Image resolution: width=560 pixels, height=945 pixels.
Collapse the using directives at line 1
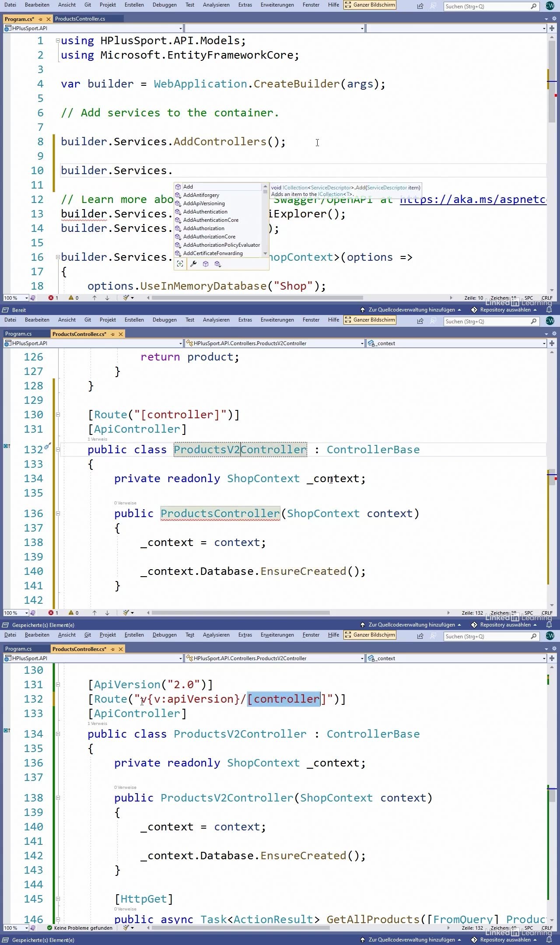[x=58, y=41]
